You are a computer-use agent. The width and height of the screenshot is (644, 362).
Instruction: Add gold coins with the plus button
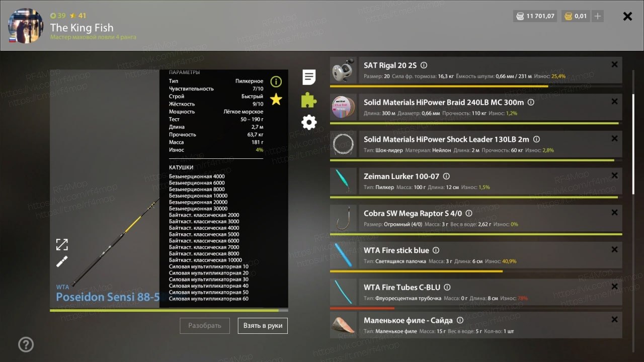597,16
